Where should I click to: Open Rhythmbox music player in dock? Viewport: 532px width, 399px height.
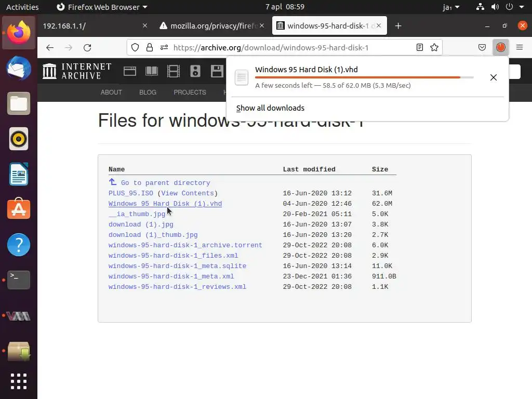pyautogui.click(x=19, y=139)
